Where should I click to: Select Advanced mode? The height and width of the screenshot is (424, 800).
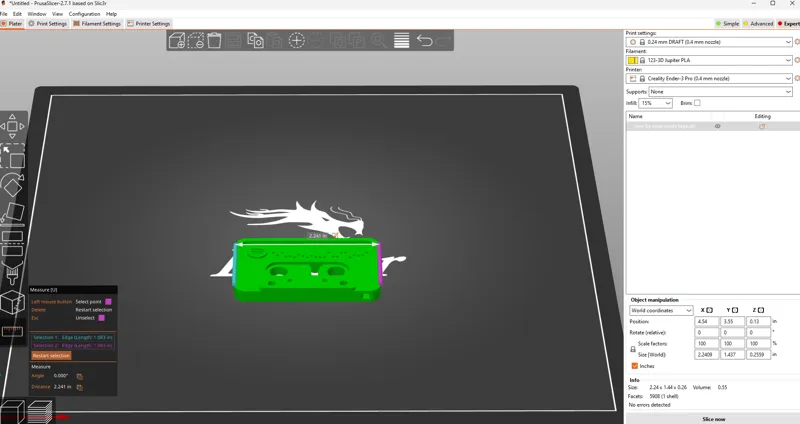pos(758,23)
